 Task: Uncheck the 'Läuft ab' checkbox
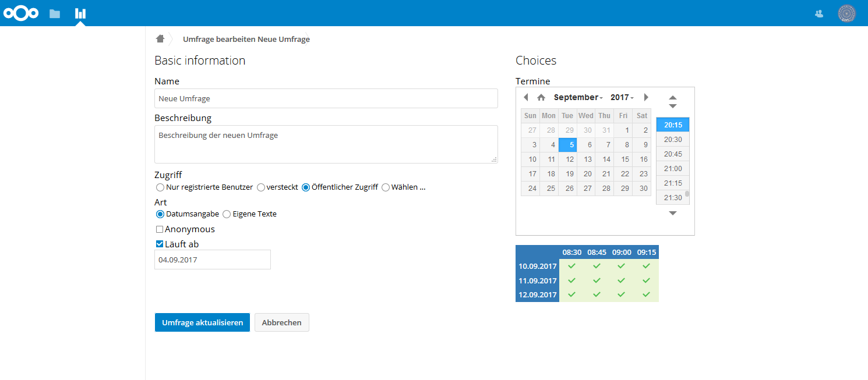tap(160, 244)
